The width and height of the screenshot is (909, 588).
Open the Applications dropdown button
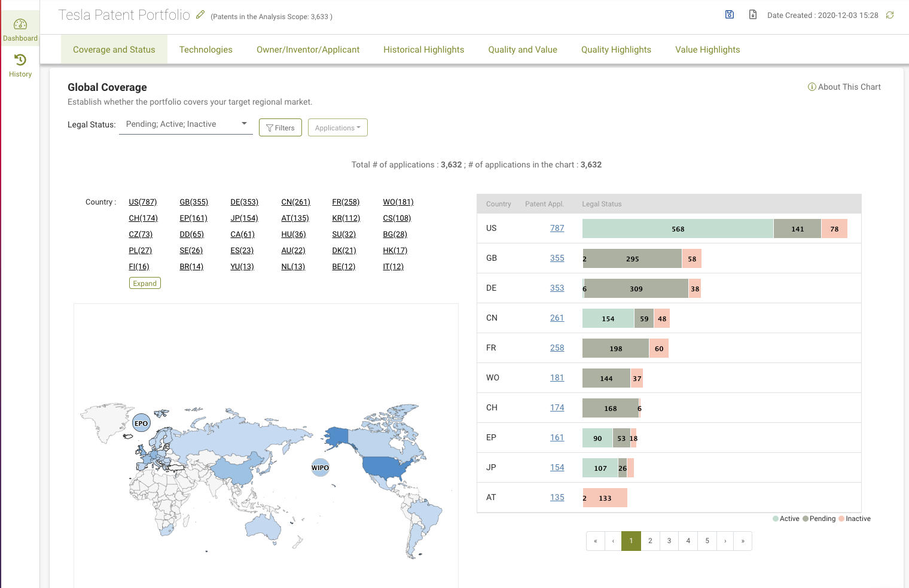[337, 127]
